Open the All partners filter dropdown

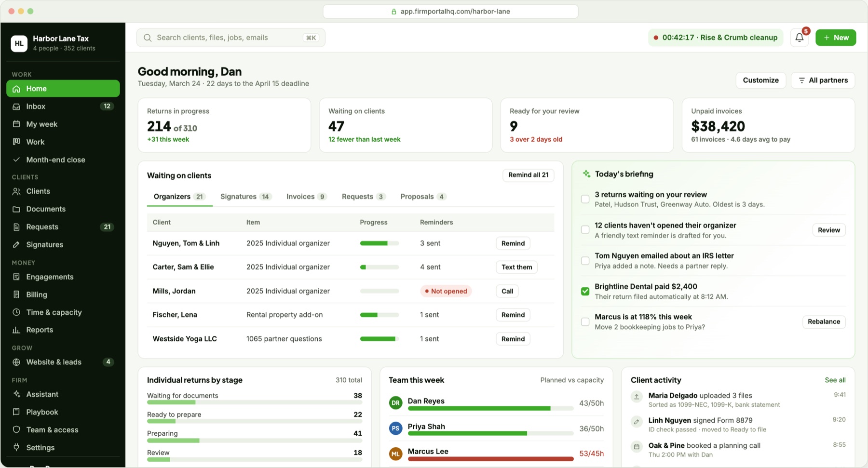(x=823, y=80)
